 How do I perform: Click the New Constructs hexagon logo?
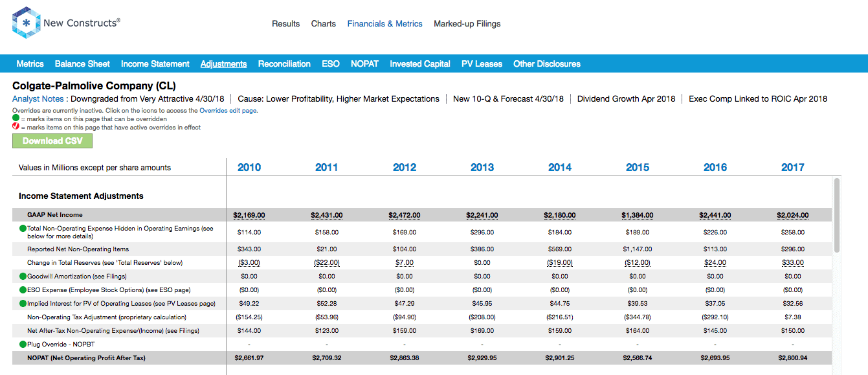tap(26, 23)
